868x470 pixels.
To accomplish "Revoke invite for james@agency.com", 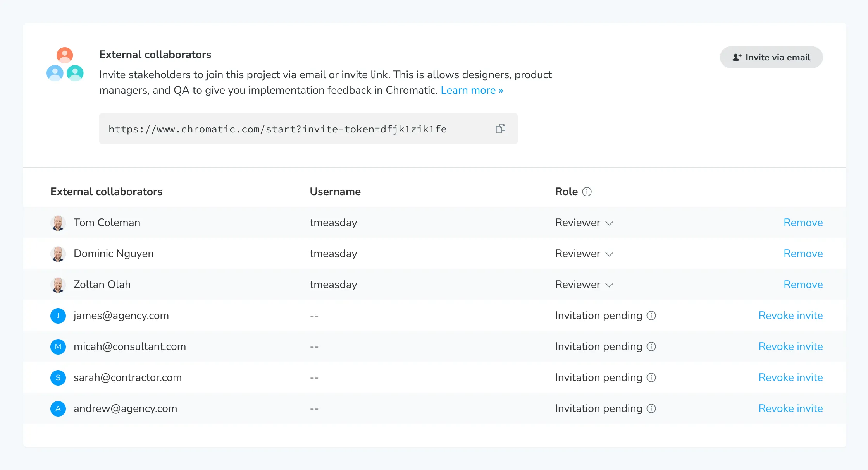I will tap(791, 316).
